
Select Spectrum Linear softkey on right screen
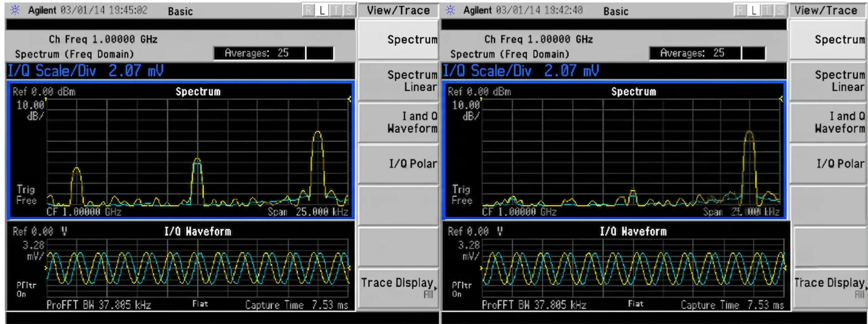click(829, 81)
